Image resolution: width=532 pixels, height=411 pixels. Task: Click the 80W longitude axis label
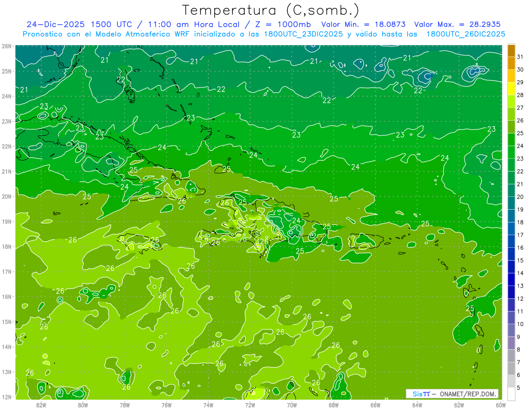(82, 405)
